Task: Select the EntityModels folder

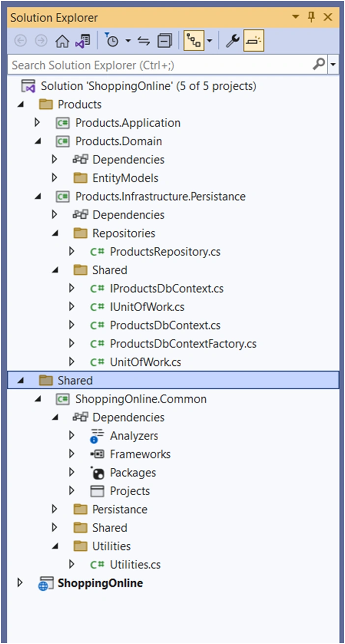Action: [125, 178]
